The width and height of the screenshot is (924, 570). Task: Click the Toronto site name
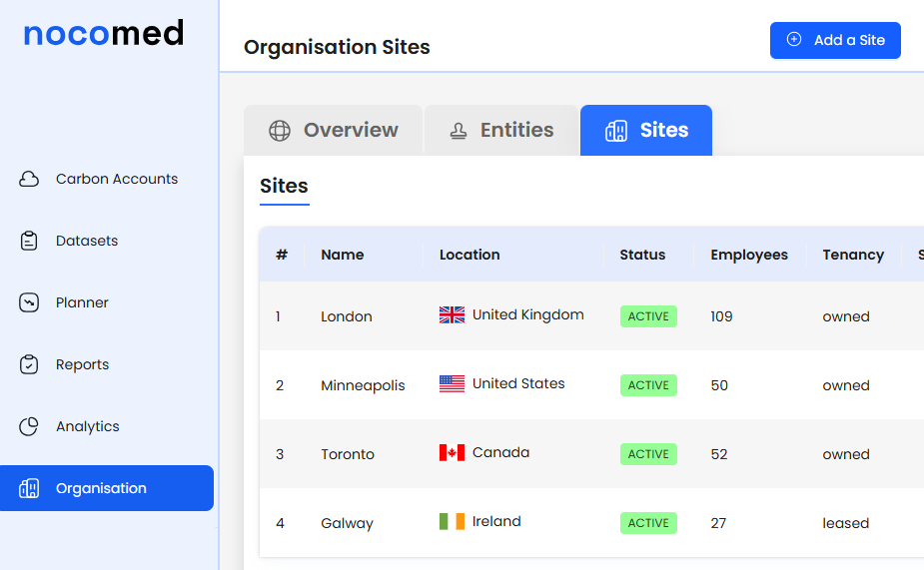348,454
